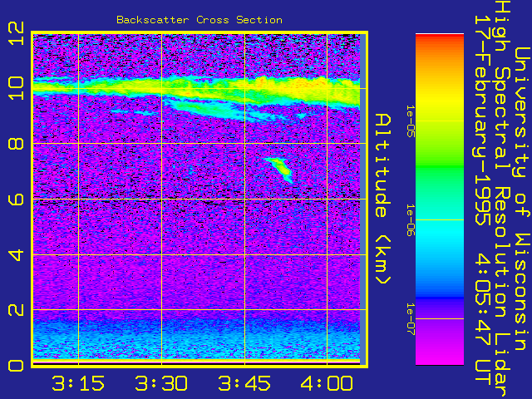Viewport: 532px width, 399px height.
Task: Click the 3:15 time axis label
Action: point(78,383)
